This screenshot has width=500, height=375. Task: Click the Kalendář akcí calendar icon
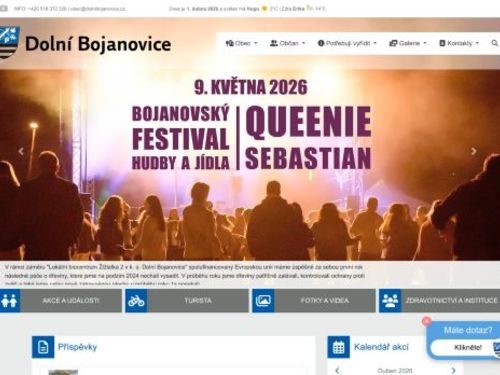point(339,347)
